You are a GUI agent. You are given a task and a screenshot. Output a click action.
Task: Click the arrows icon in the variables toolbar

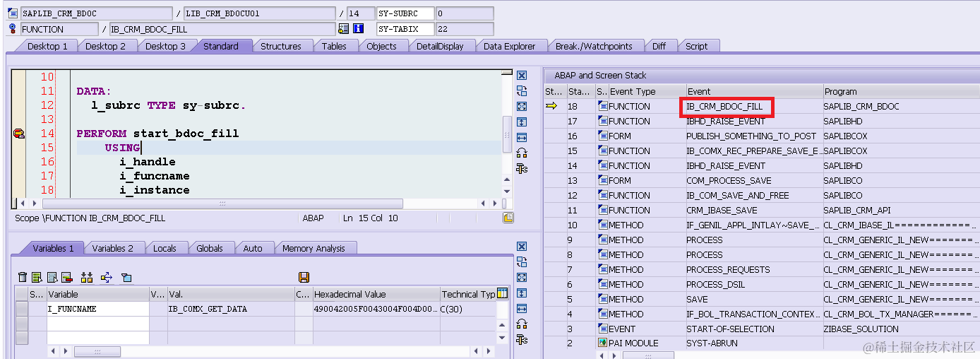tap(107, 277)
